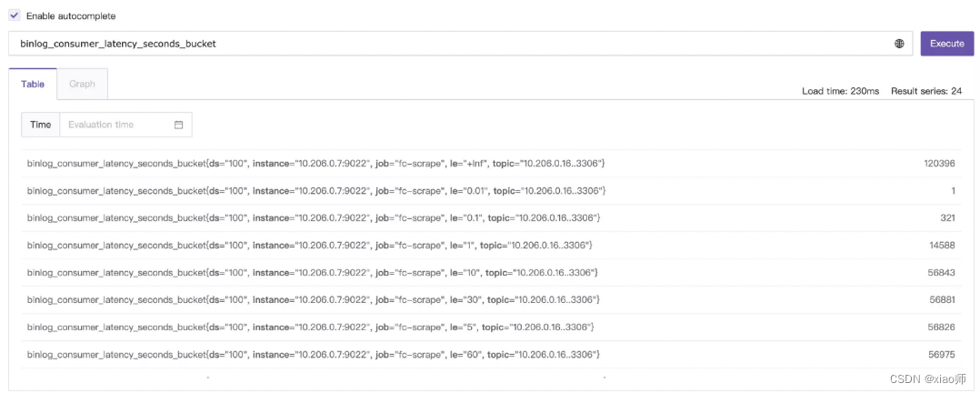Select the Table tab

[33, 84]
